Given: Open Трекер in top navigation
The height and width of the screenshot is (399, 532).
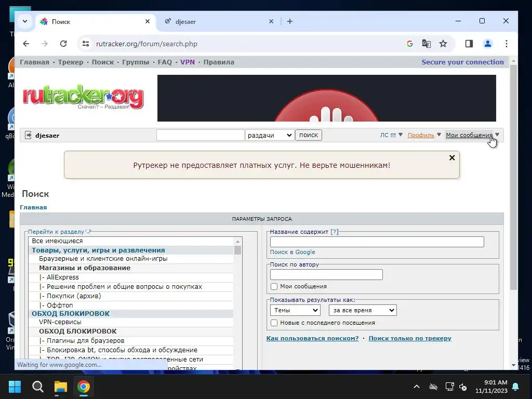Looking at the screenshot, I should (x=70, y=62).
